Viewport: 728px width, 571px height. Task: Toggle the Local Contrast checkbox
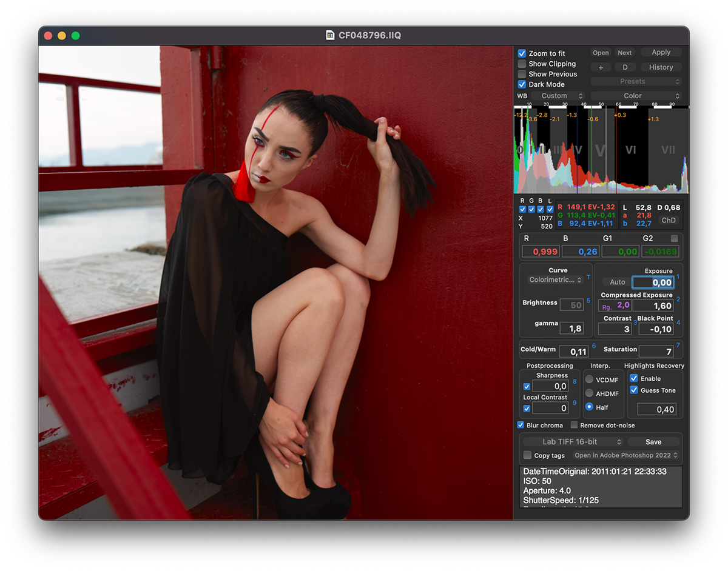527,409
